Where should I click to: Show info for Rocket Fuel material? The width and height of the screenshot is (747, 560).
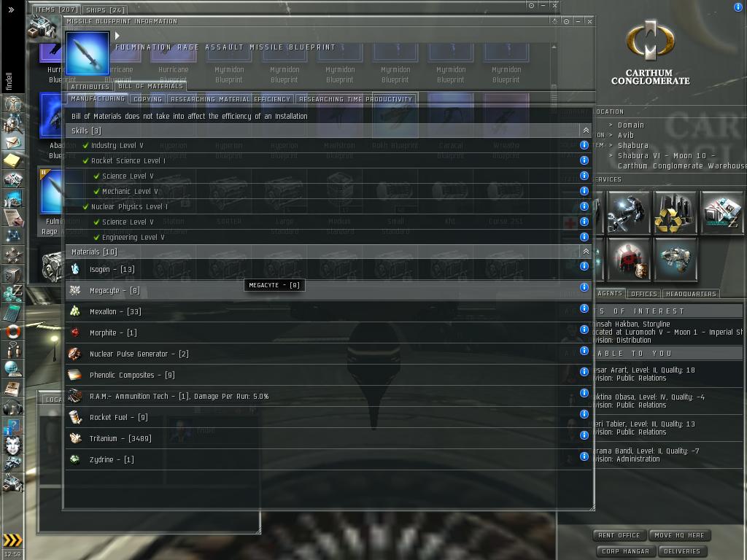click(x=584, y=414)
